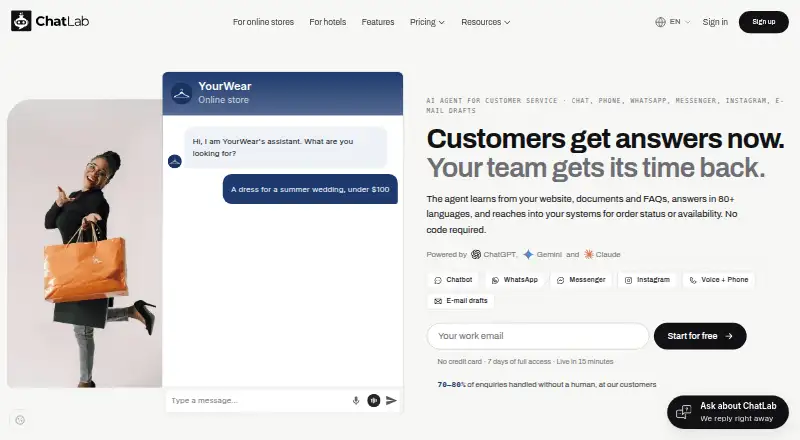Click the '70–80%' statistic text
The width and height of the screenshot is (800, 440).
click(452, 385)
